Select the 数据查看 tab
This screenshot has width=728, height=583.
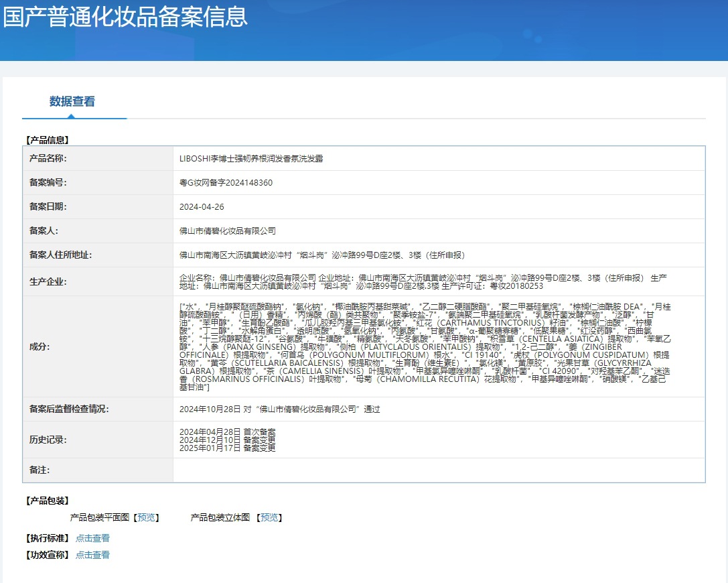coord(72,101)
